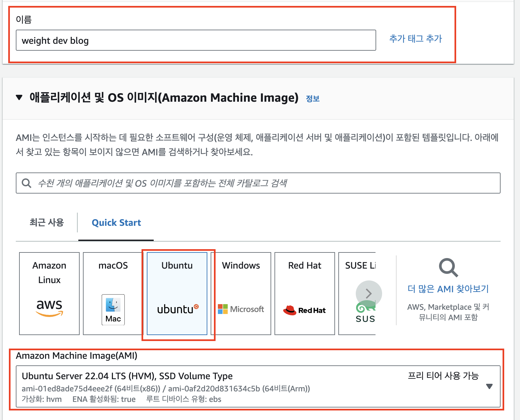Open the 더 많은 AMI 찾아보기 link

(x=448, y=289)
